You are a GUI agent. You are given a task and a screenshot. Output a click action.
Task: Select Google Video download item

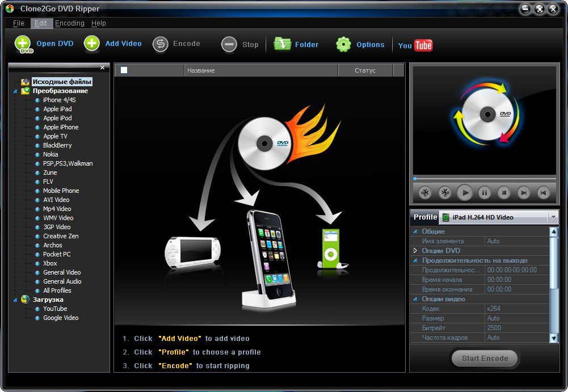pyautogui.click(x=61, y=318)
